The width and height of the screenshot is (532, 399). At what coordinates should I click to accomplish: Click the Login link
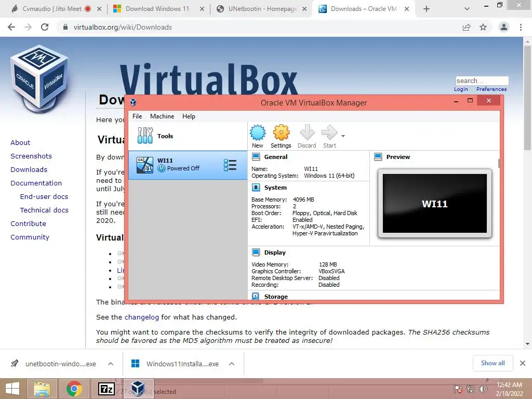tap(461, 89)
